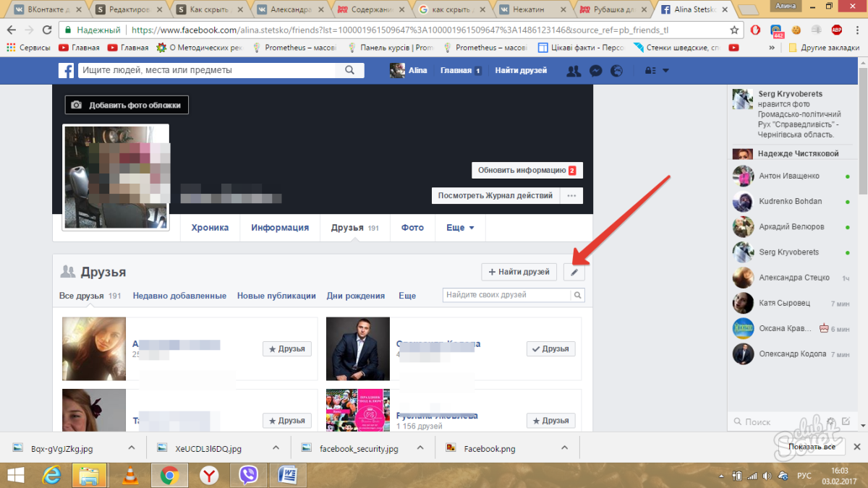
Task: Open chat with Kudrenko Bohdan
Action: [791, 201]
